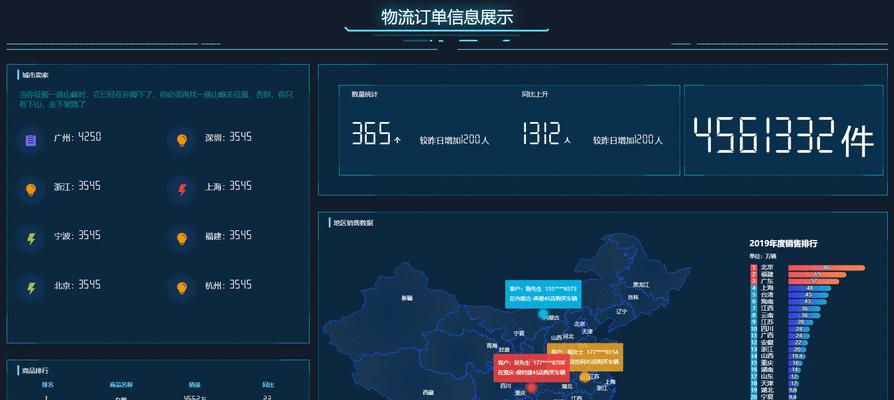Click the 宁夏 label on the map

click(x=519, y=333)
